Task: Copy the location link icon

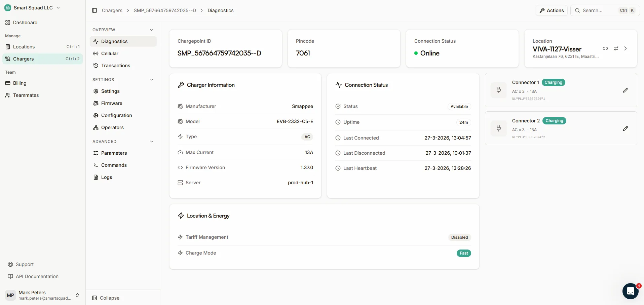Action: [605, 48]
